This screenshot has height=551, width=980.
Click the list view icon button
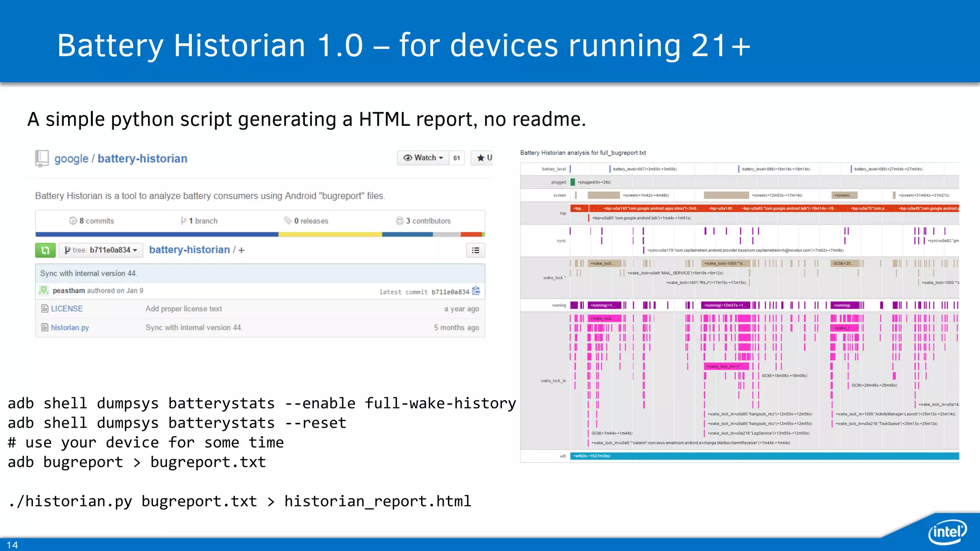tap(475, 250)
